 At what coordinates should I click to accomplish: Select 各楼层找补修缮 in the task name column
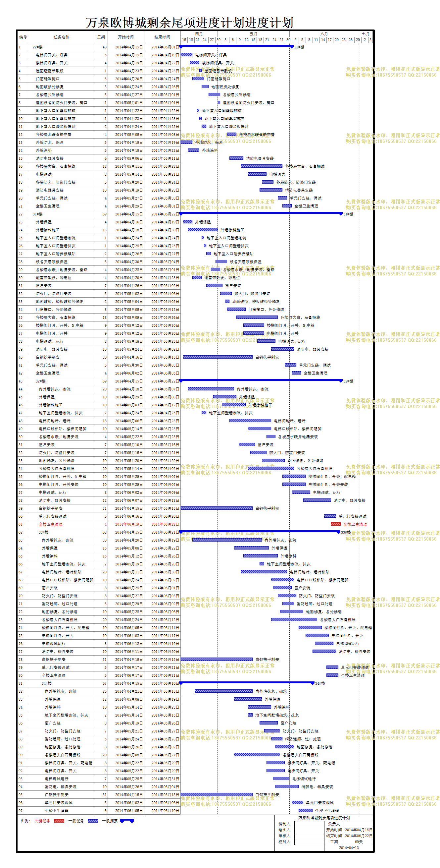pyautogui.click(x=50, y=95)
